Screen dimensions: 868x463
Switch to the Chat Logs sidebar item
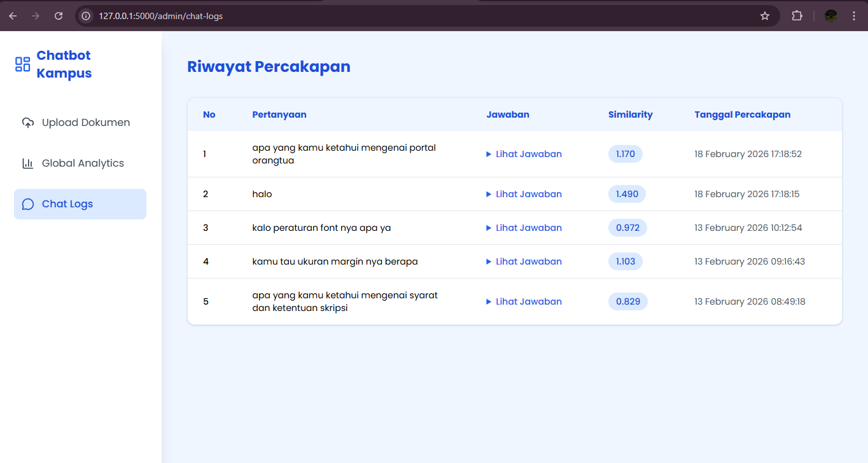click(67, 204)
